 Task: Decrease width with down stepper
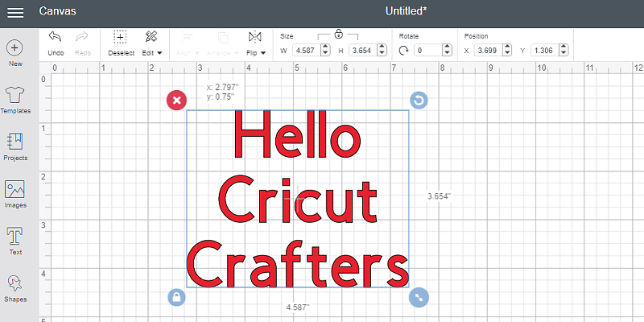click(x=325, y=53)
